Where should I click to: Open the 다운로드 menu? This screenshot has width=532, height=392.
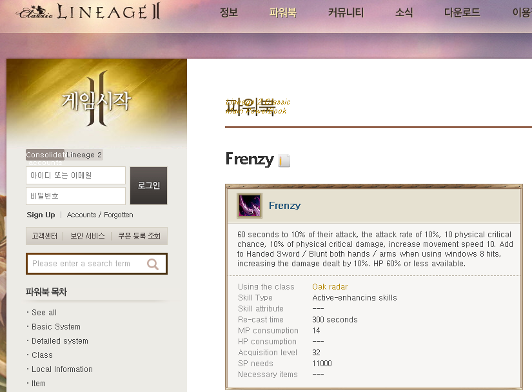462,12
